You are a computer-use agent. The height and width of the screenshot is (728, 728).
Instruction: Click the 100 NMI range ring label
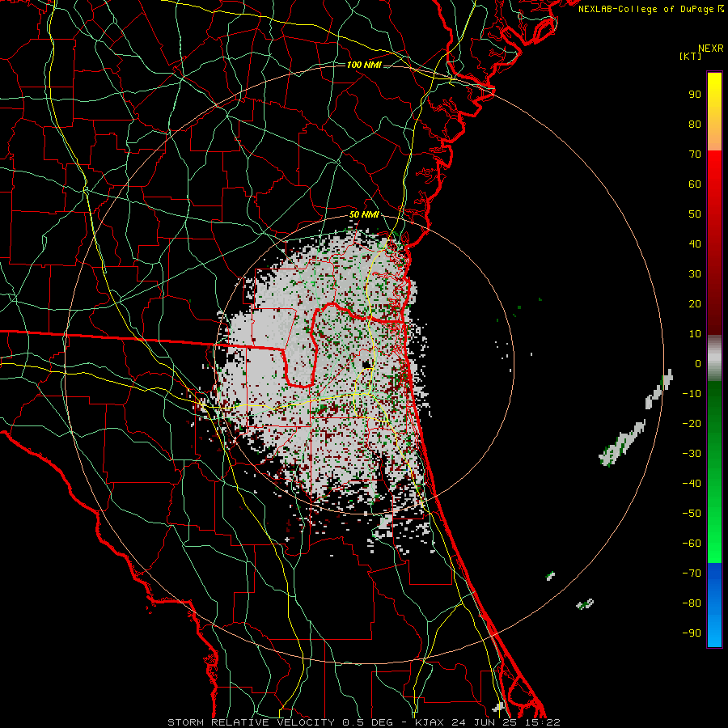pyautogui.click(x=364, y=65)
